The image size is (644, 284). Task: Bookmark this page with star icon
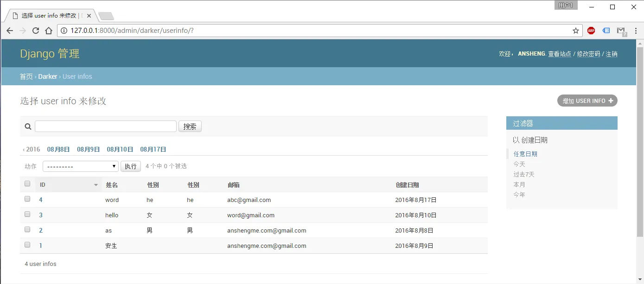click(x=575, y=31)
